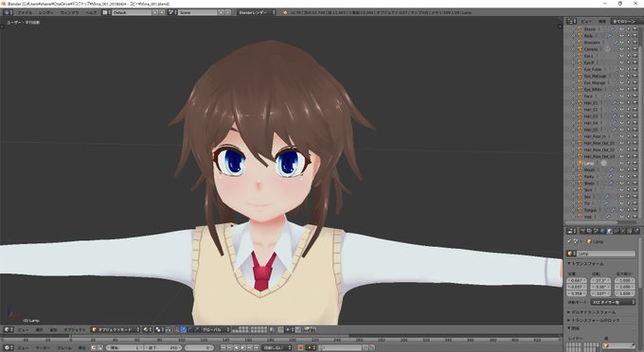Open the Render properties tab icon
This screenshot has width=644, height=352.
tap(582, 232)
